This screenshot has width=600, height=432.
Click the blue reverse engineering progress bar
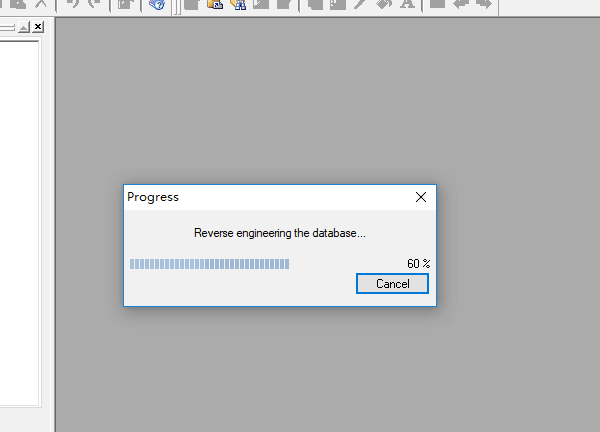209,264
